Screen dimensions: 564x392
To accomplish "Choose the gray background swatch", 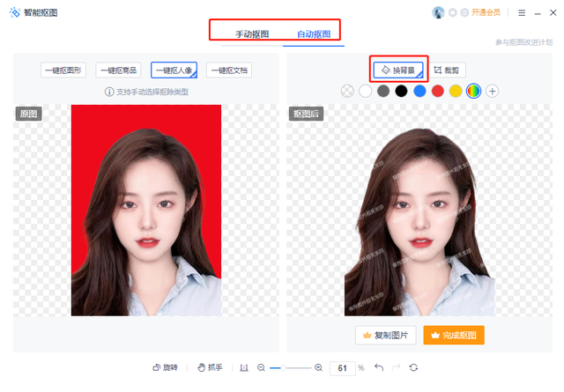I will [383, 91].
